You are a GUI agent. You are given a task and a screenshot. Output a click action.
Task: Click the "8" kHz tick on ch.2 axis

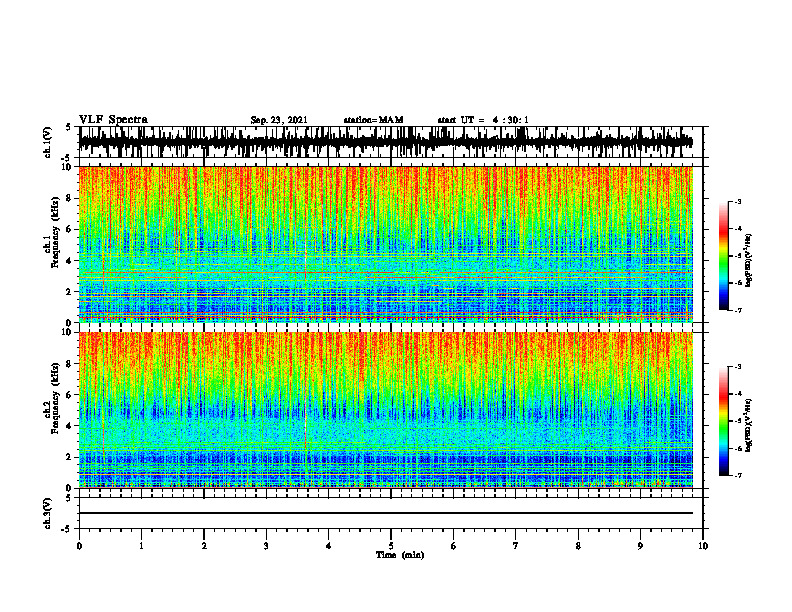(x=69, y=364)
